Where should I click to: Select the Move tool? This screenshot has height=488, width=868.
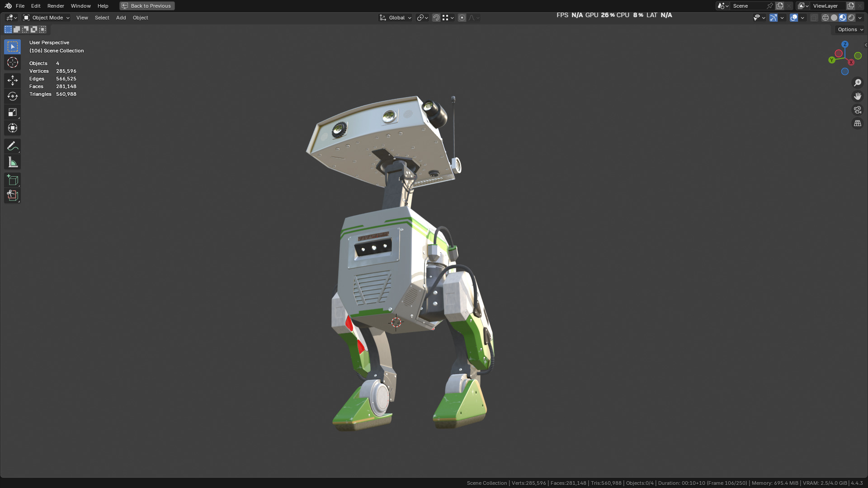tap(12, 80)
